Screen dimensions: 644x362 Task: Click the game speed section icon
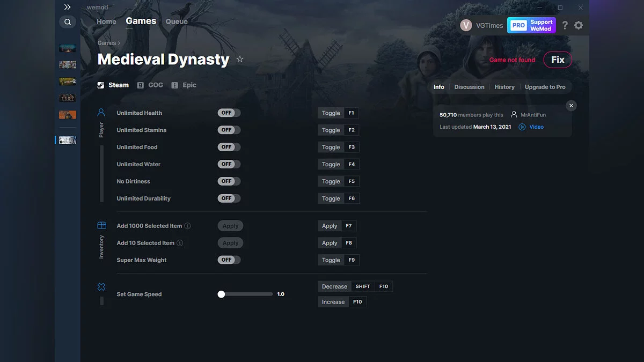pyautogui.click(x=101, y=286)
